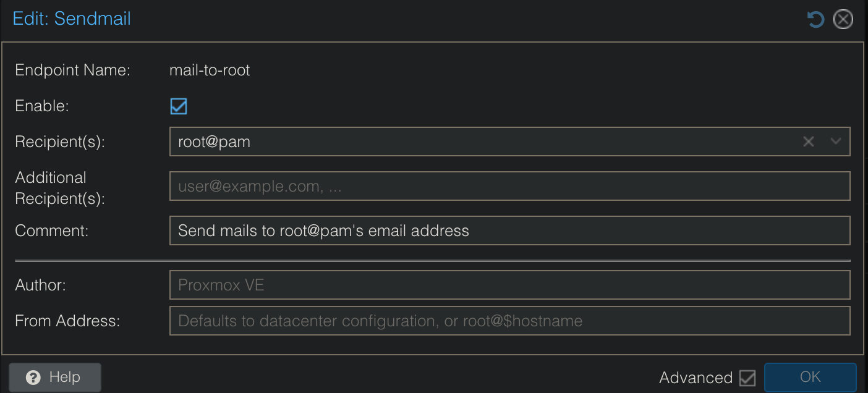Click the Help button label

[64, 377]
